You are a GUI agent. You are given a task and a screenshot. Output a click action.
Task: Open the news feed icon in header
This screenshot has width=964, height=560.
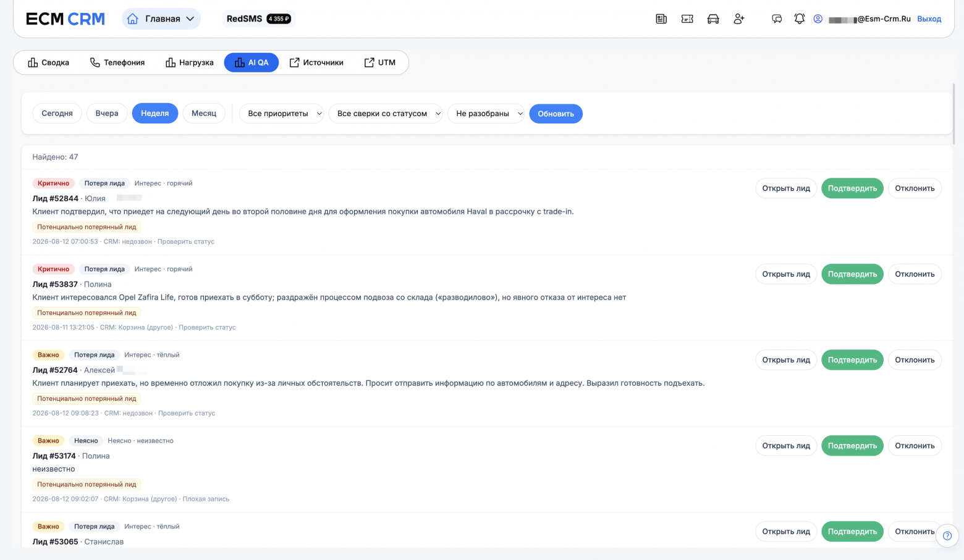[661, 19]
